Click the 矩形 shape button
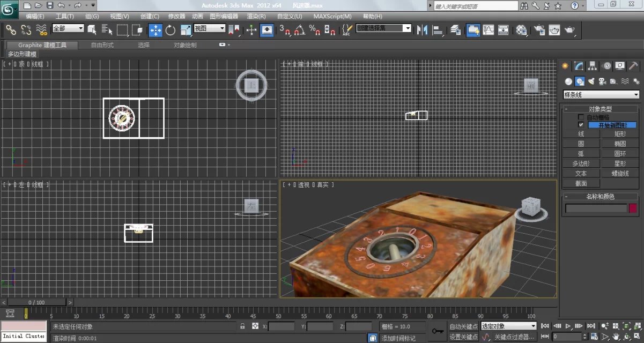The height and width of the screenshot is (343, 644). click(619, 134)
